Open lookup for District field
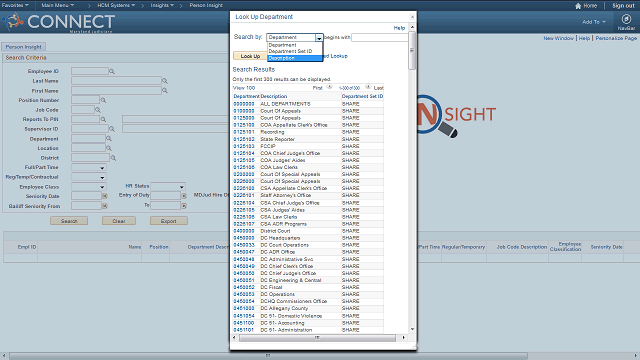Image resolution: width=640 pixels, height=360 pixels. (113, 158)
